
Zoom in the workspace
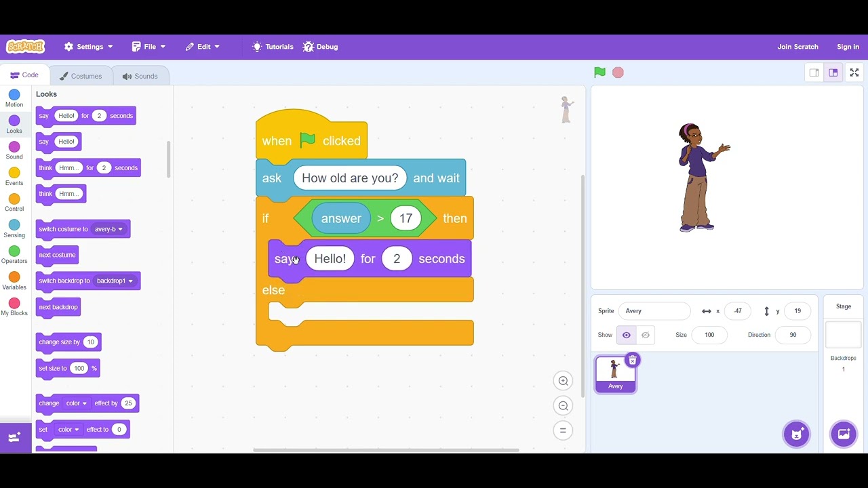click(563, 381)
